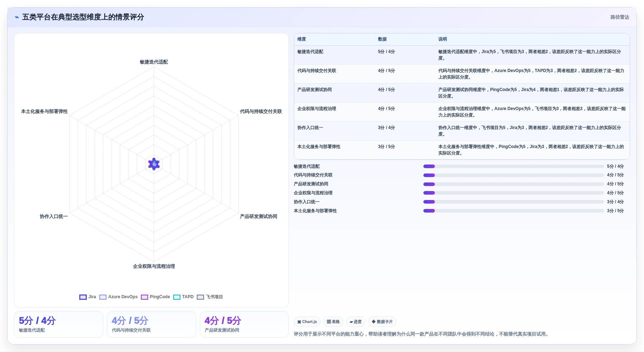Viewport: 644px width, 352px height.
Task: Click the 产品研发测试协同 progress bar
Action: pyautogui.click(x=513, y=184)
